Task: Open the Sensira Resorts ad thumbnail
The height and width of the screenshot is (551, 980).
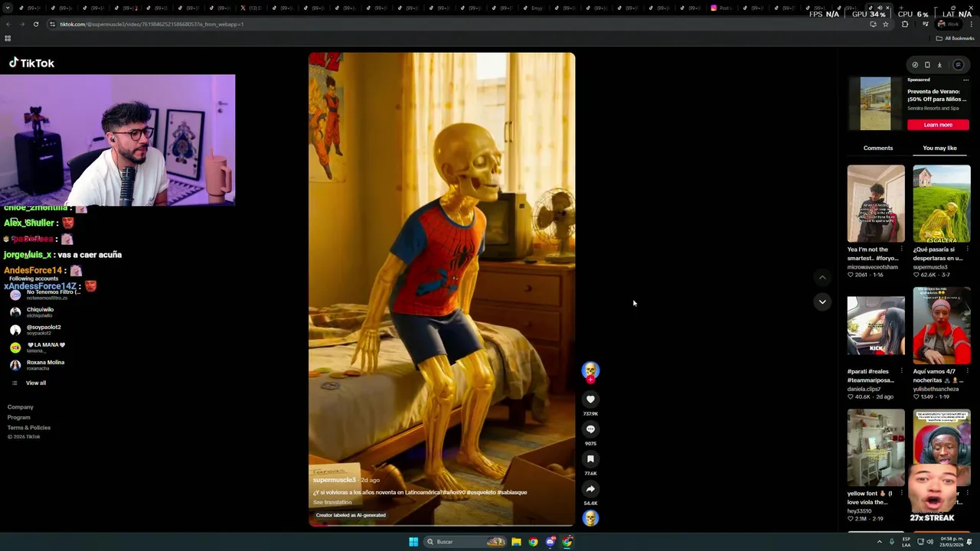Action: (x=875, y=103)
